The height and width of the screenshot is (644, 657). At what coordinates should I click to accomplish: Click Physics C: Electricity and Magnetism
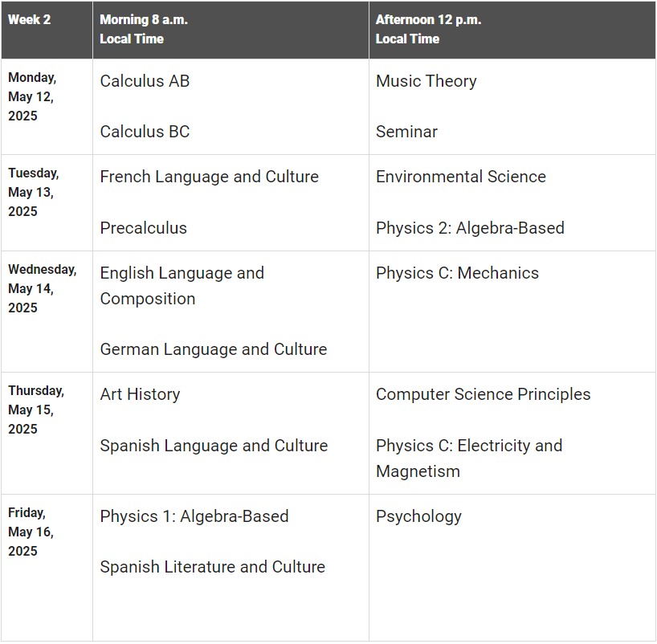pyautogui.click(x=469, y=458)
